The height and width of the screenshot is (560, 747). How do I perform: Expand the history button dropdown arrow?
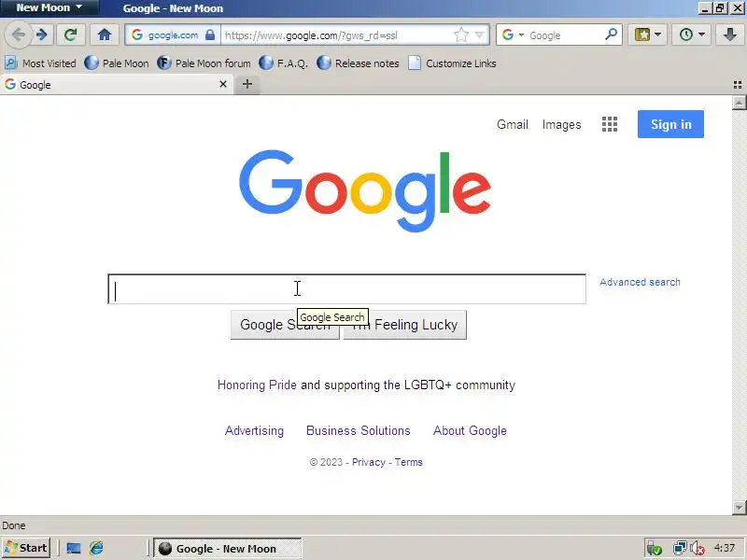(x=701, y=35)
